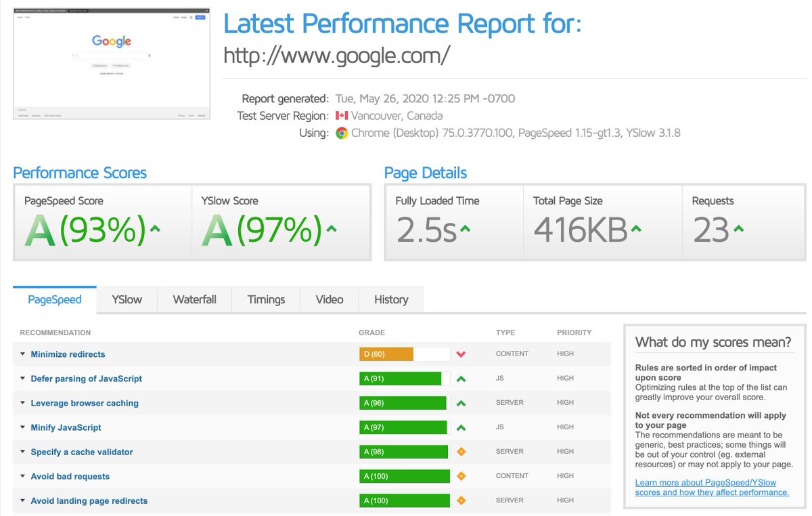
Task: Click the arrow beside Fully Loaded Time 2.5s
Action: point(465,230)
